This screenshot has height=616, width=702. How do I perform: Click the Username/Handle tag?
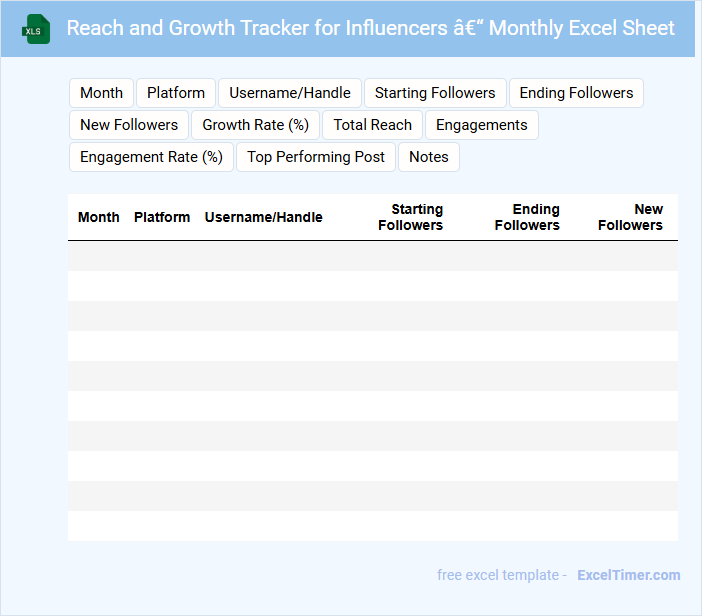(290, 93)
